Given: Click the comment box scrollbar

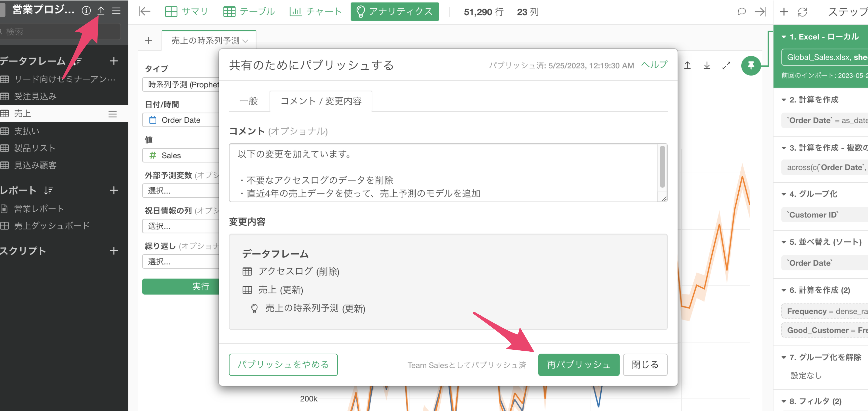Looking at the screenshot, I should (662, 167).
